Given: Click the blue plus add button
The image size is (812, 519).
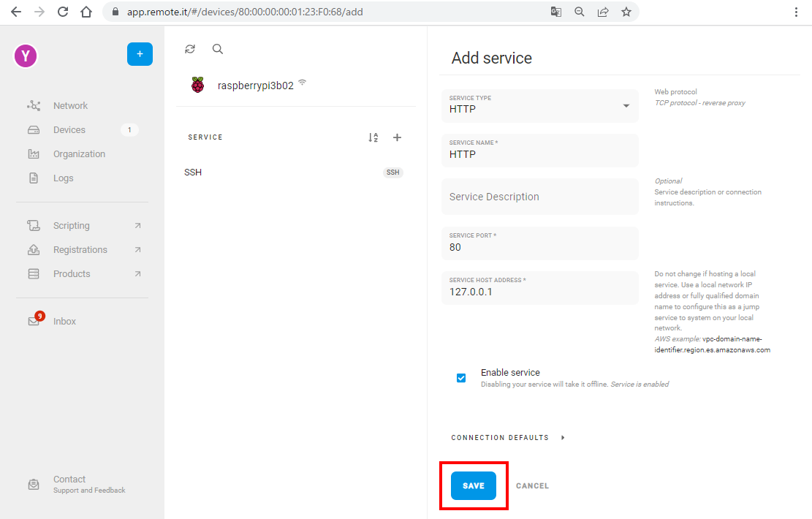Looking at the screenshot, I should (140, 54).
